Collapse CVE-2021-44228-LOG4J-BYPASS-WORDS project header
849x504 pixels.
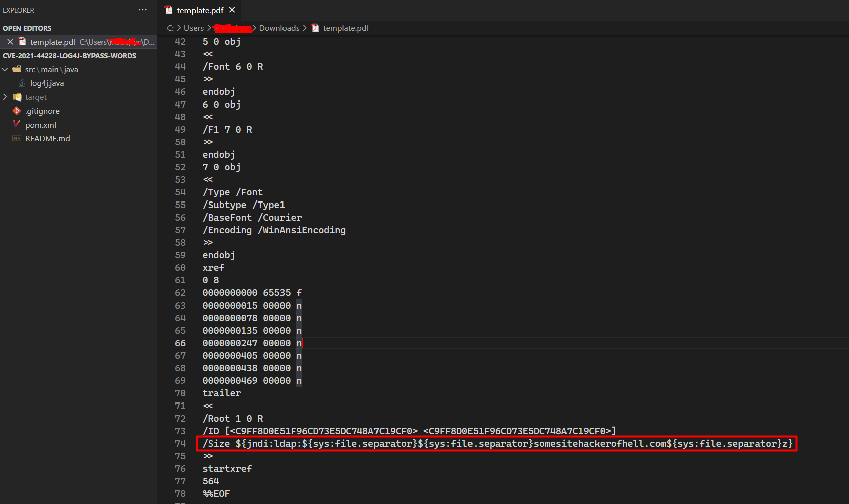pos(69,56)
